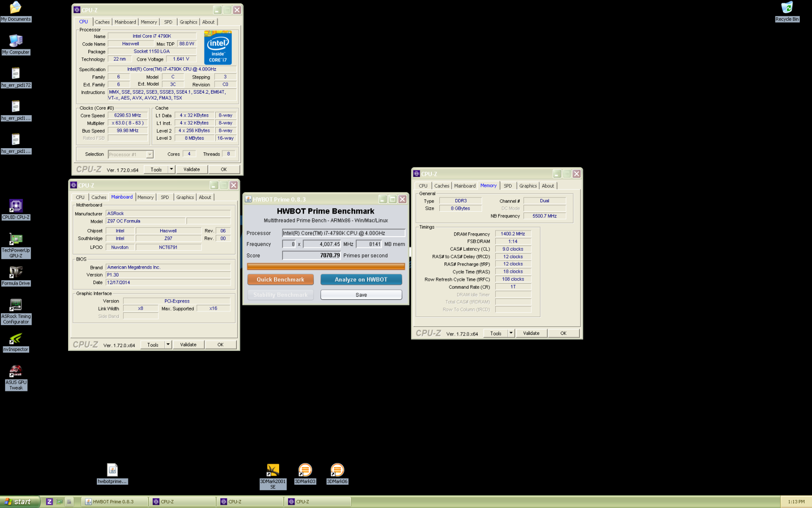Switch to Caches tab in CPU window
812x508 pixels.
pos(102,22)
